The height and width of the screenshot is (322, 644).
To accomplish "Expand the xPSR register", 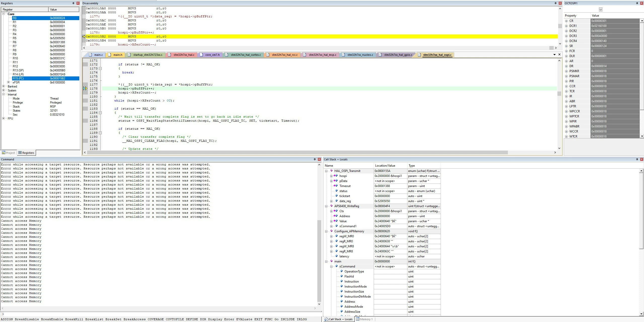I will pos(8,82).
